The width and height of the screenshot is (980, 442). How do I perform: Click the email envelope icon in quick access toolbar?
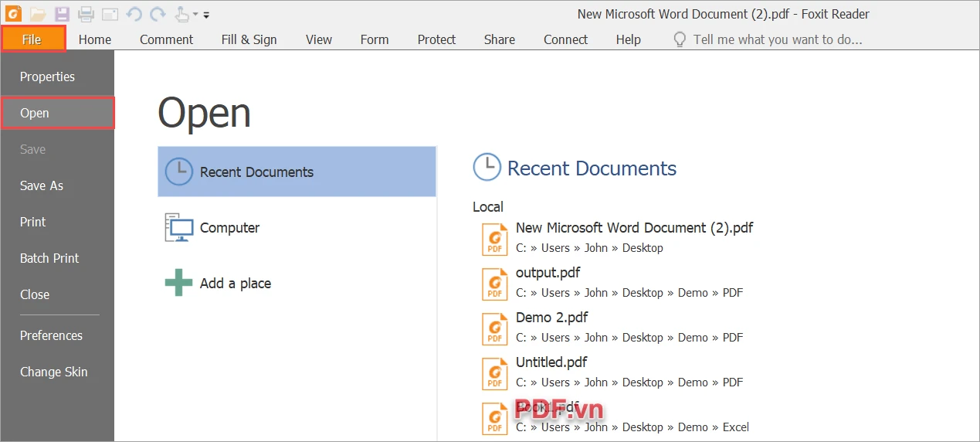pos(110,14)
